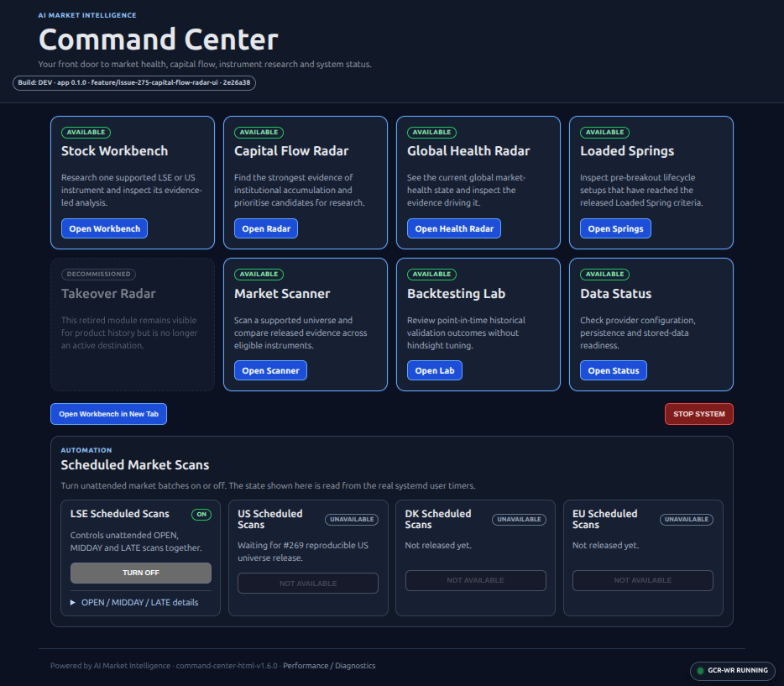The width and height of the screenshot is (784, 686).
Task: Click the Scheduled Market Scans heading
Action: point(135,465)
